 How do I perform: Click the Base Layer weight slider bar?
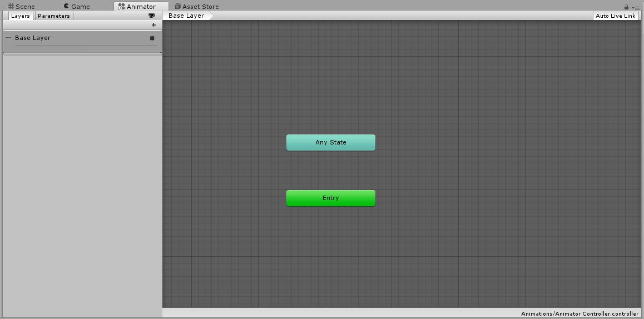click(x=86, y=46)
